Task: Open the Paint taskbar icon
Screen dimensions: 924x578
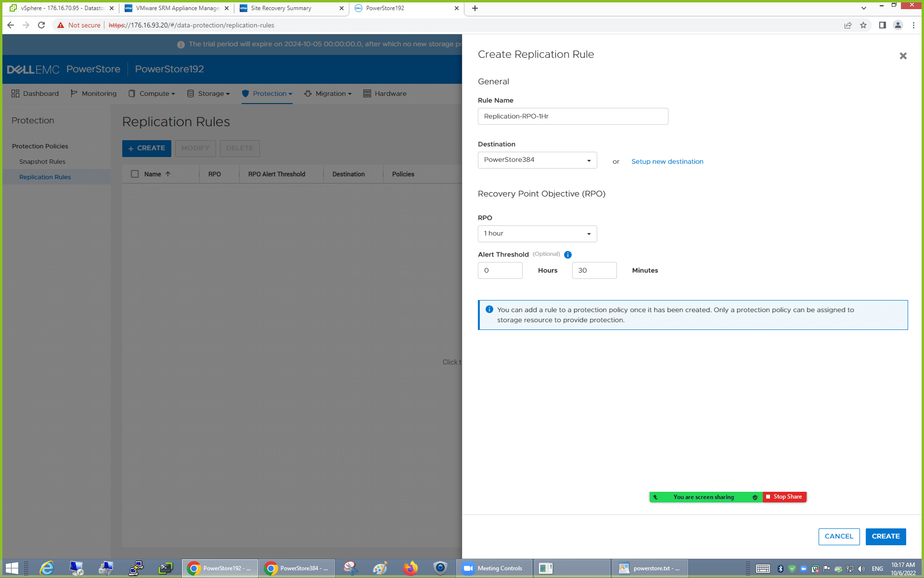Action: coord(380,568)
